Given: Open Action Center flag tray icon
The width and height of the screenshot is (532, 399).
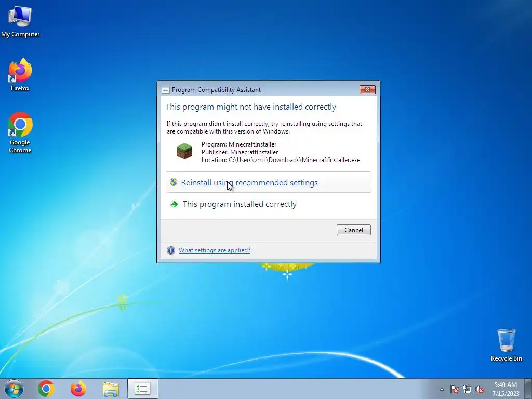Looking at the screenshot, I should click(x=455, y=389).
